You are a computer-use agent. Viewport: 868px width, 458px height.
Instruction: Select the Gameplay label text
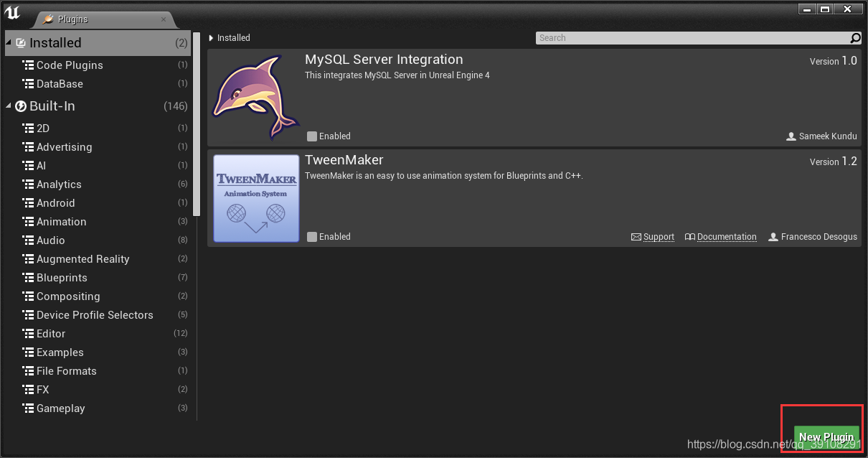[x=61, y=408]
